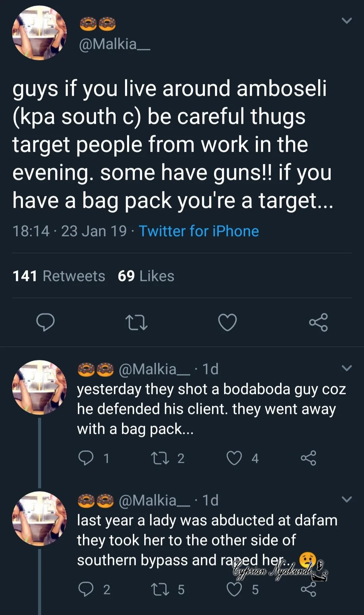
Task: Open chevron menu on dafam tweet
Action: click(x=346, y=499)
